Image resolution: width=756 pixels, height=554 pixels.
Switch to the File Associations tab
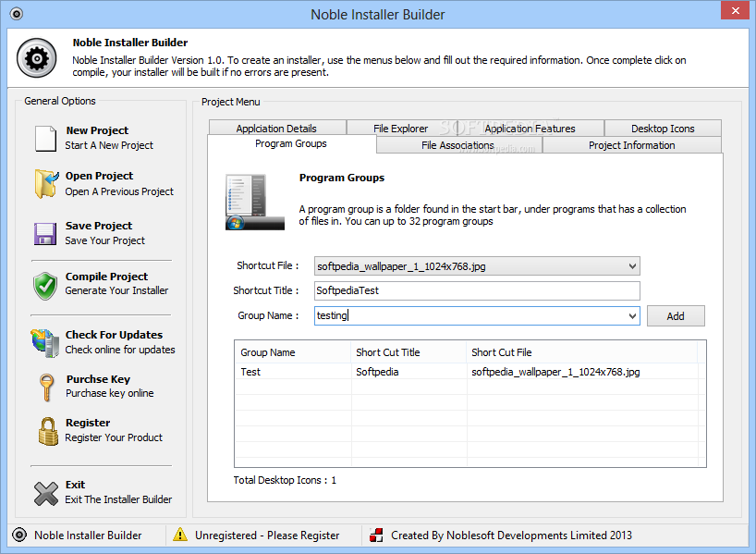(457, 145)
